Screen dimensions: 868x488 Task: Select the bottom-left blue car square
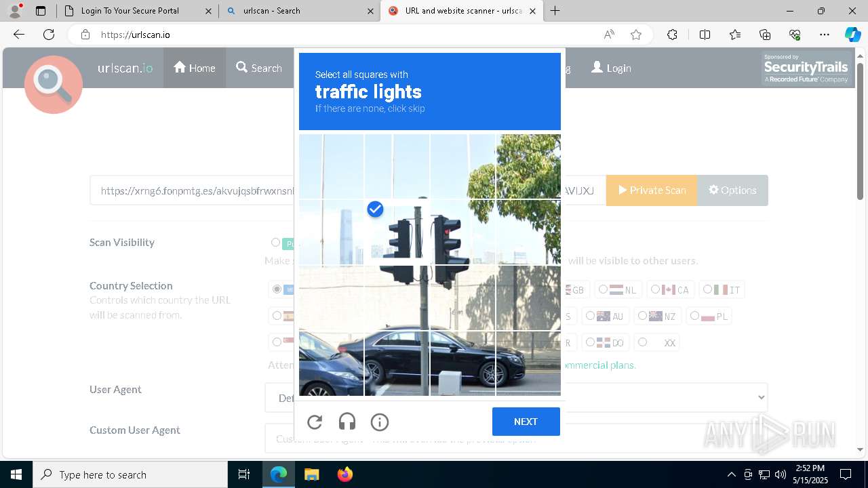click(x=331, y=363)
